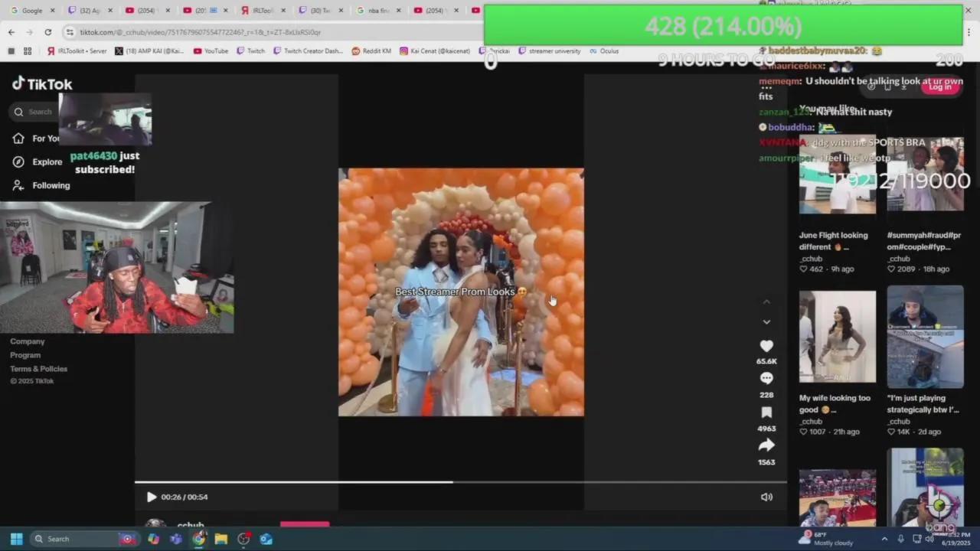Screen dimensions: 980x551
Task: Open the Twitch bookmark
Action: pyautogui.click(x=250, y=51)
